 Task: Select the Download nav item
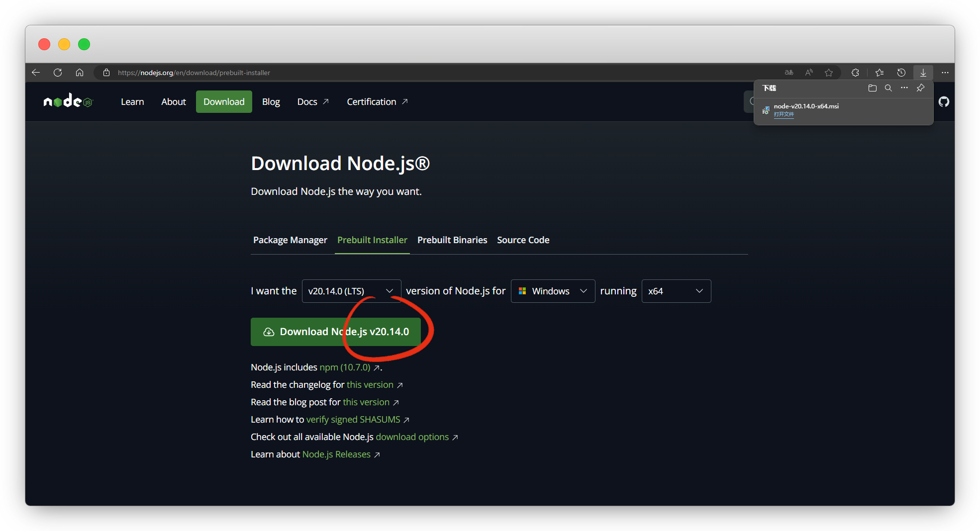pos(224,102)
